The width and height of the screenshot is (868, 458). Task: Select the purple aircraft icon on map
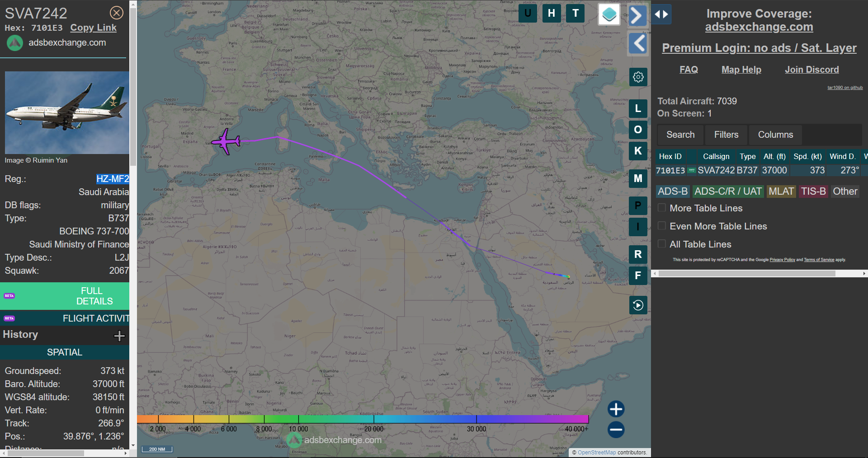(x=225, y=142)
